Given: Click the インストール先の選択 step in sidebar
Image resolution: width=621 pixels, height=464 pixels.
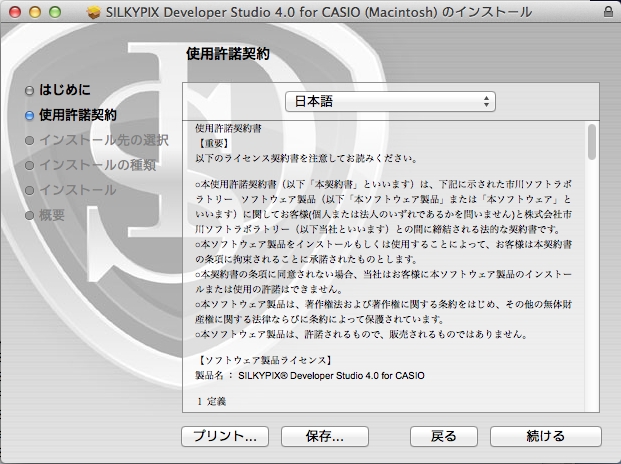Looking at the screenshot, I should pyautogui.click(x=104, y=140).
